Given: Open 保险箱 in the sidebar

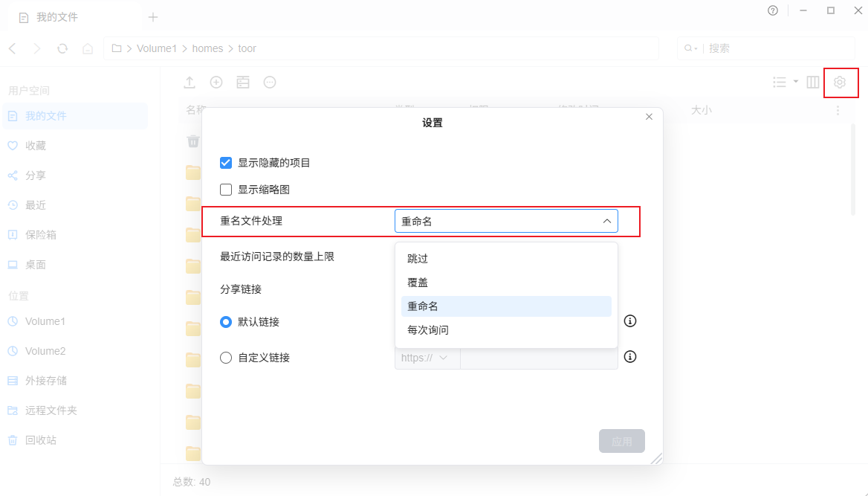Looking at the screenshot, I should [x=75, y=235].
